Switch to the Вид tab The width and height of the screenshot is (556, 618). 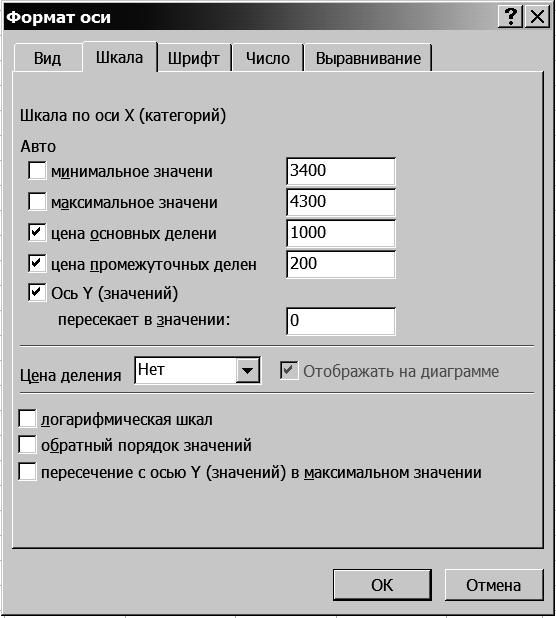point(47,58)
